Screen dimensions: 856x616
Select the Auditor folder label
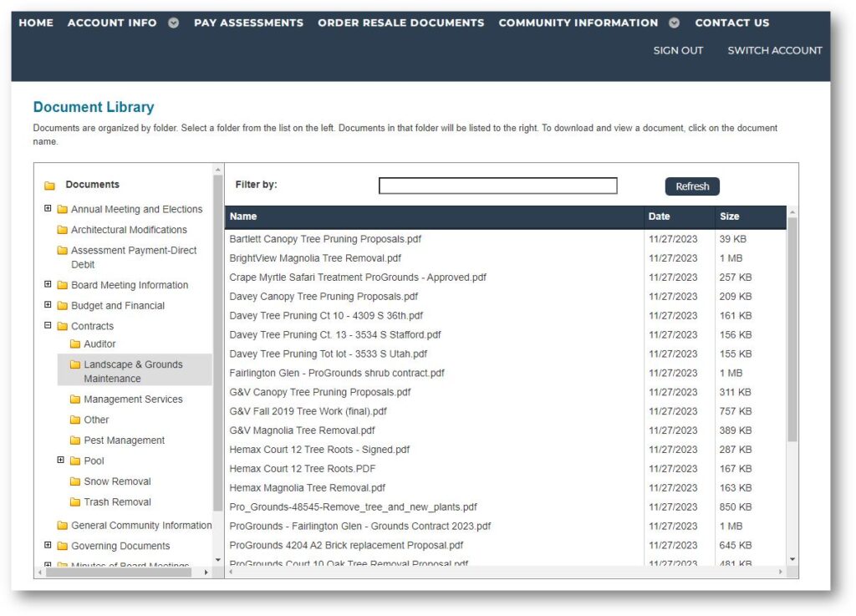[x=100, y=344]
